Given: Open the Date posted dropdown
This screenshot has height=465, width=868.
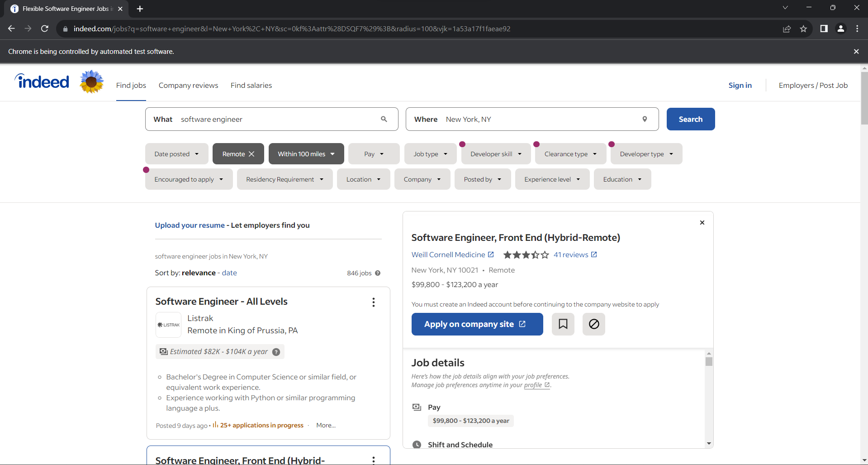Looking at the screenshot, I should coord(176,153).
